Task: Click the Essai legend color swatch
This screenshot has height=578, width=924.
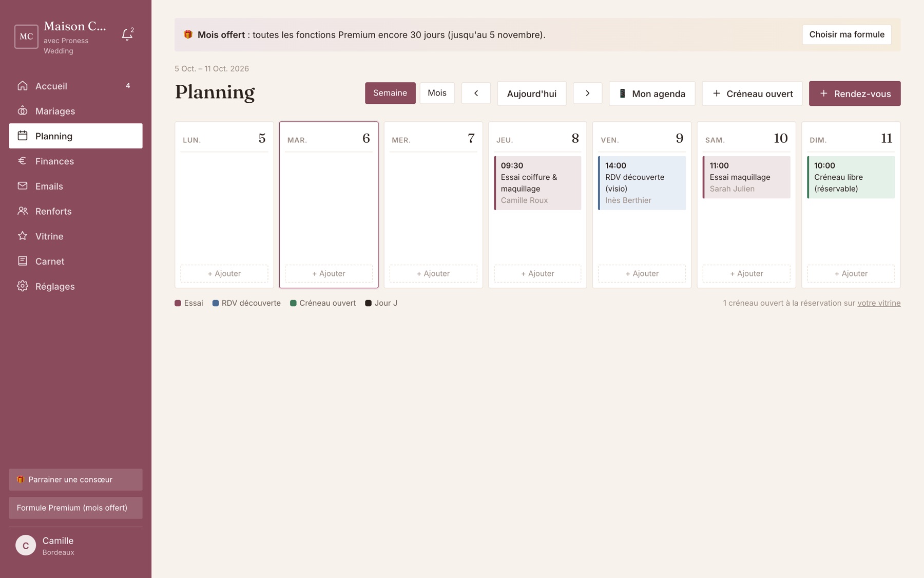Action: coord(178,303)
